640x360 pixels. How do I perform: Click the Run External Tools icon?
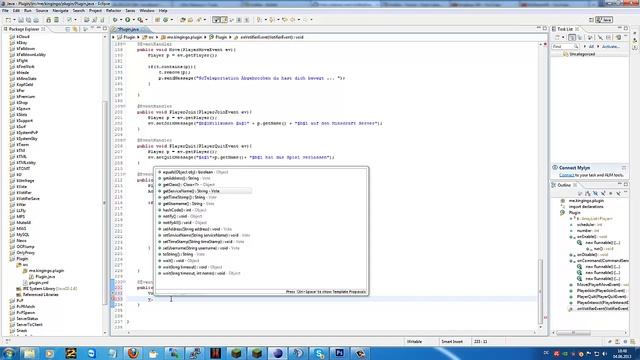[140, 20]
